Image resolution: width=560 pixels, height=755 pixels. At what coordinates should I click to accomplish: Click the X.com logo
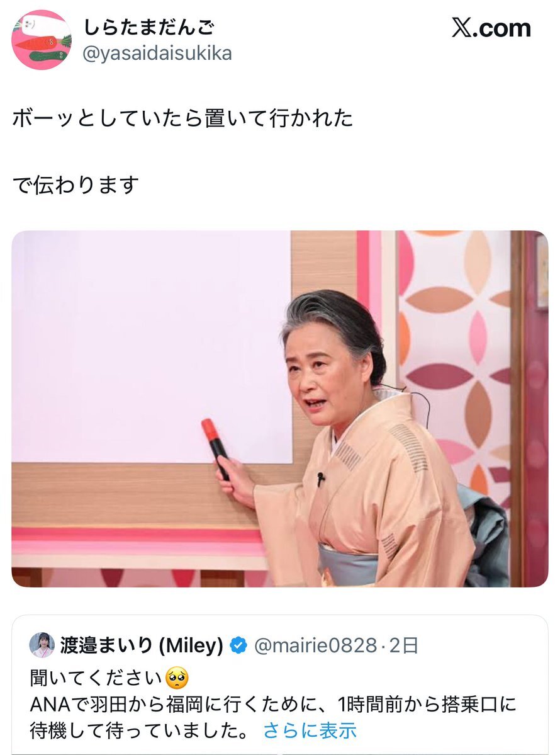coord(491,28)
